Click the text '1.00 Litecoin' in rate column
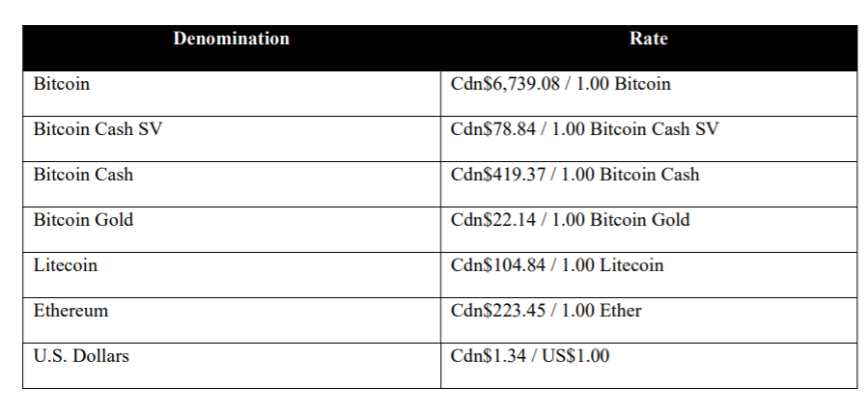 612,265
